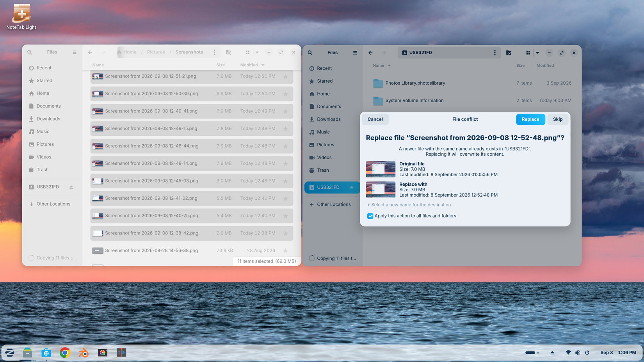
Task: Open volume control in system tray
Action: (x=578, y=353)
